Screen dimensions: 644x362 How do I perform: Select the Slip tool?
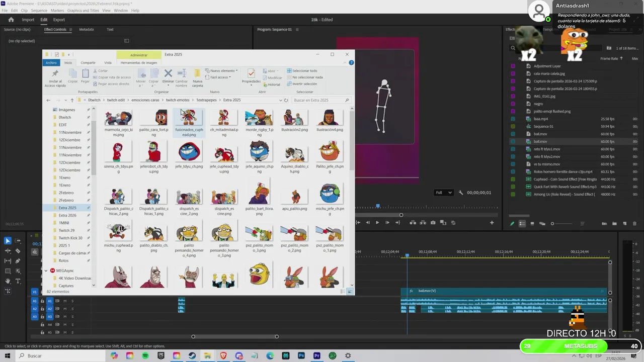click(8, 261)
